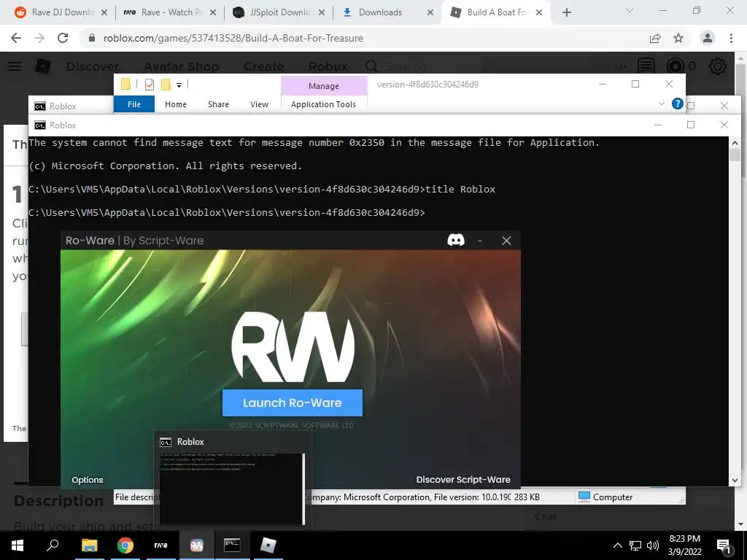Open network settings in system tray
Viewport: 747px width, 560px height.
pos(635,545)
